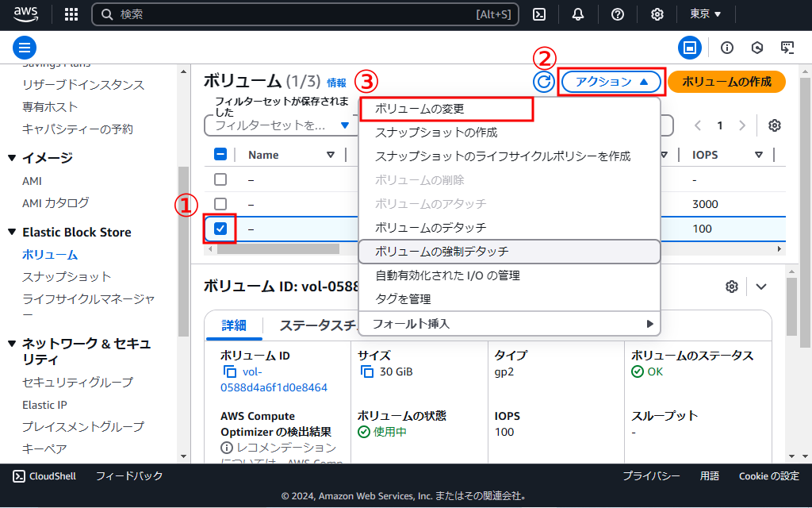This screenshot has height=508, width=812.
Task: Open the フィードバック link
Action: click(x=129, y=476)
